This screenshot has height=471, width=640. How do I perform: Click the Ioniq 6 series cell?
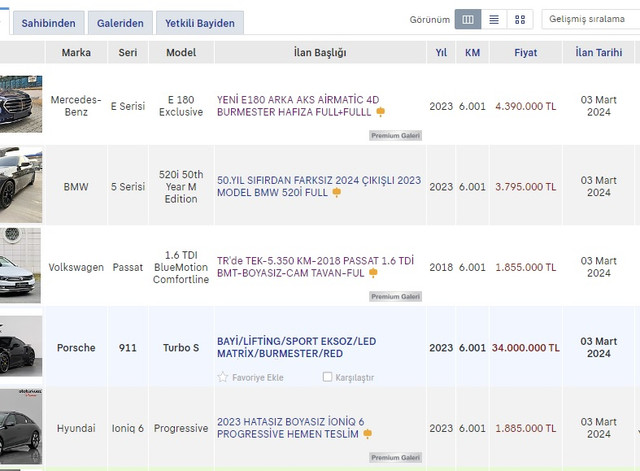(x=128, y=428)
